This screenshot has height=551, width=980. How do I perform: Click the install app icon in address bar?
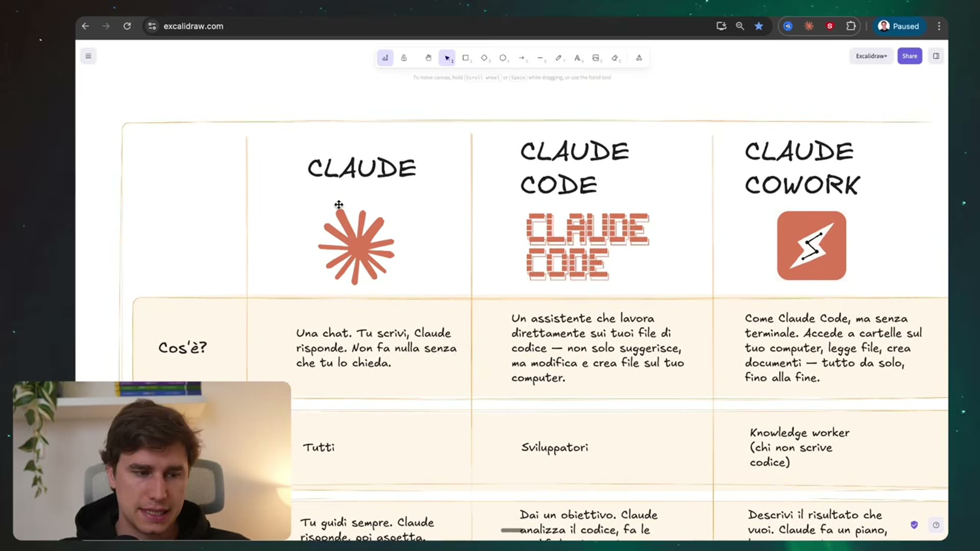[x=721, y=26]
